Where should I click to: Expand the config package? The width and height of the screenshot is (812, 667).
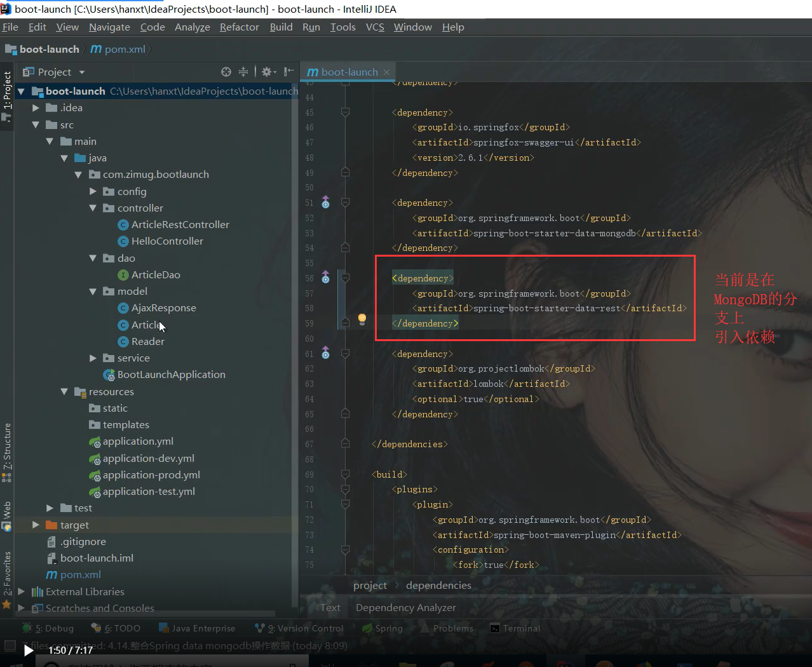93,191
